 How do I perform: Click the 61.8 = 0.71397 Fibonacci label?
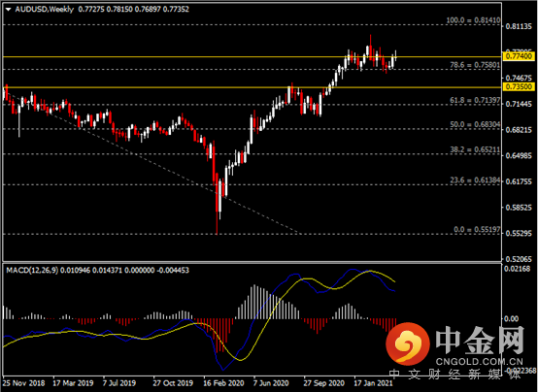(475, 100)
